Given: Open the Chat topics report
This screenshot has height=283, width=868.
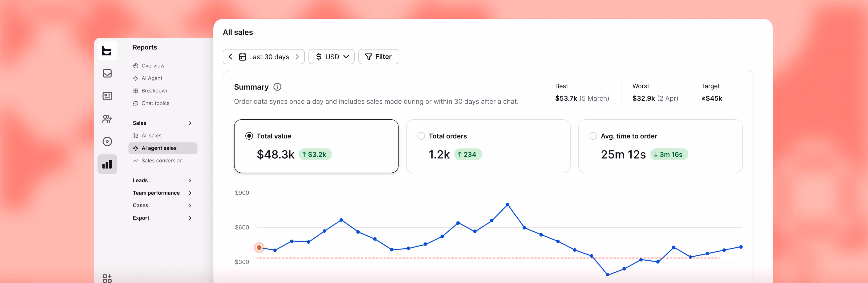Looking at the screenshot, I should click(x=155, y=103).
